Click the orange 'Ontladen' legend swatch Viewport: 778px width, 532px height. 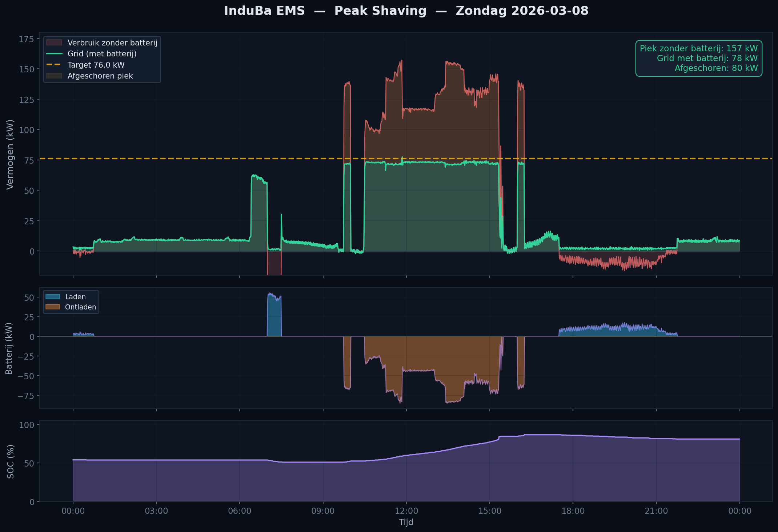point(53,307)
